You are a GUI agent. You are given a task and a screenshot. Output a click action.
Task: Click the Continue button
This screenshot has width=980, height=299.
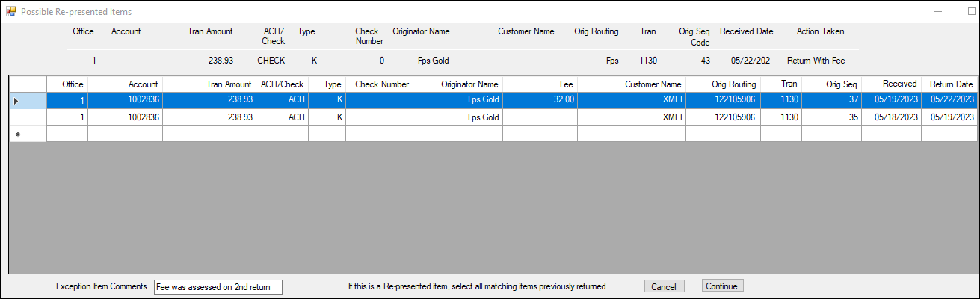(723, 286)
